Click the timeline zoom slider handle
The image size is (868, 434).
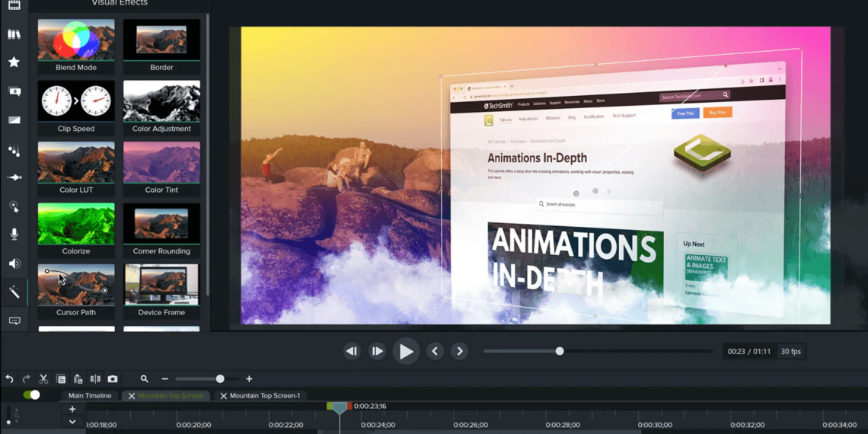220,379
